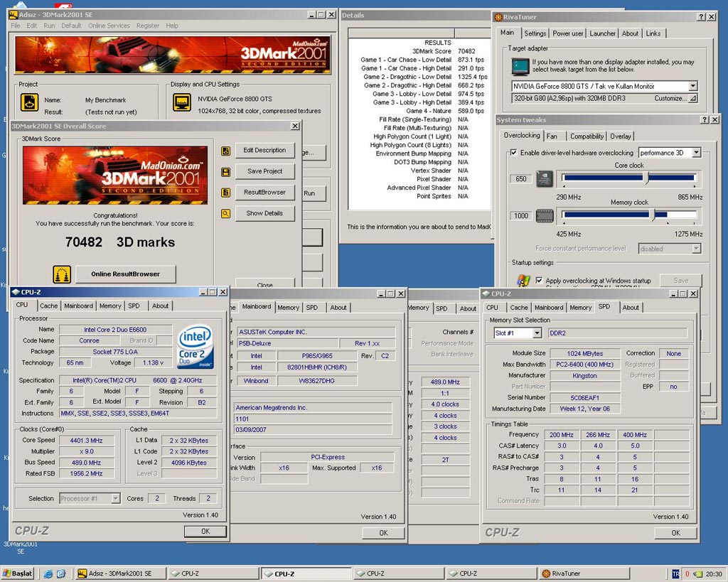Viewport: 728px width, 582px height.
Task: Toggle Enable driver-level hardware overclocking checkbox
Action: [513, 152]
